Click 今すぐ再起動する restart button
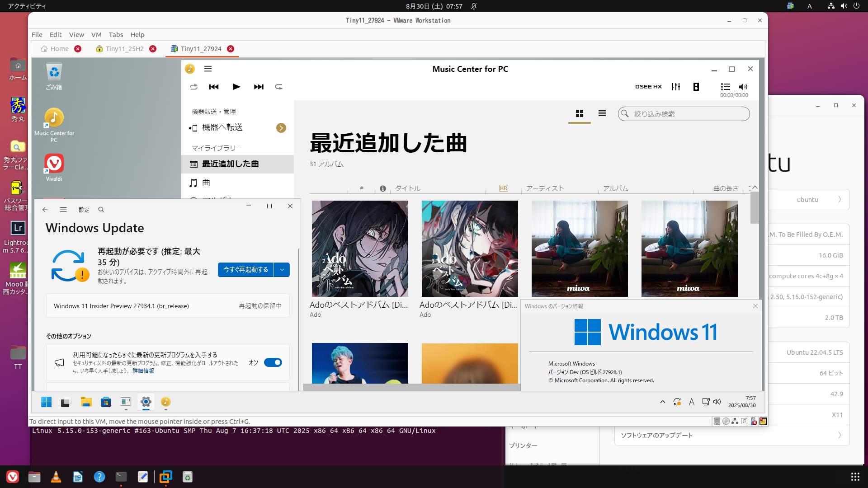Screen dimensions: 868x488 [x=246, y=270]
